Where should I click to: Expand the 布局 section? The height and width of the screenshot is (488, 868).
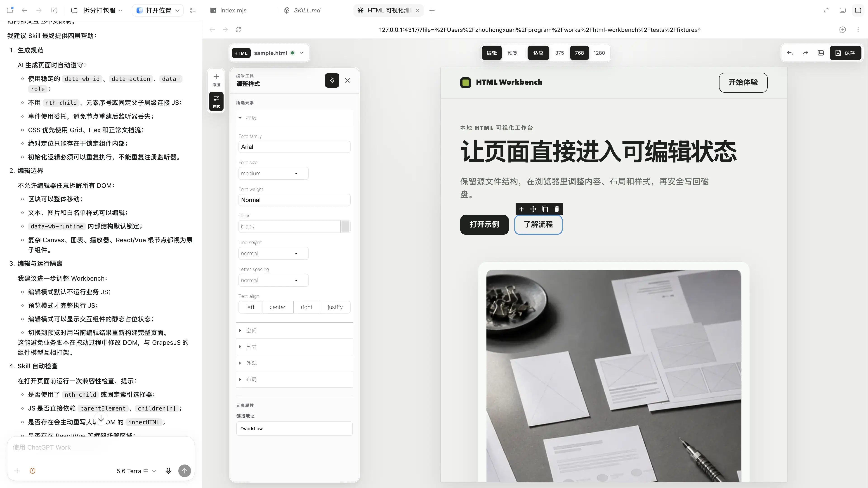[295, 379]
